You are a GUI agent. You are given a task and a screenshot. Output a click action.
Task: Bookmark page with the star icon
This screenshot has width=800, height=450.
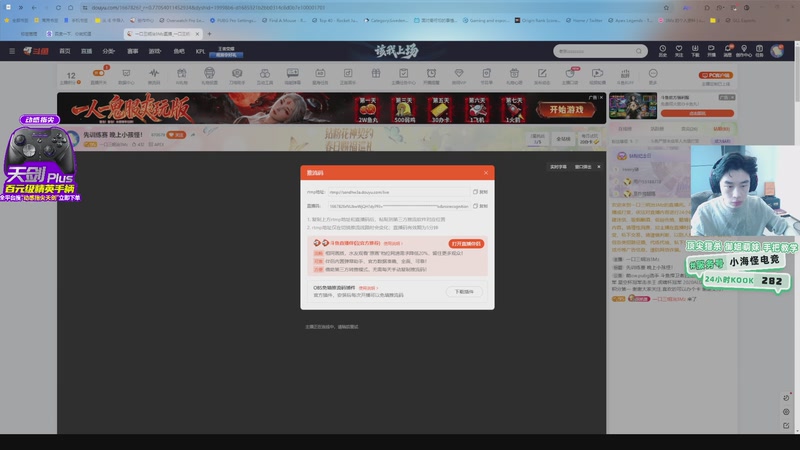pos(666,8)
